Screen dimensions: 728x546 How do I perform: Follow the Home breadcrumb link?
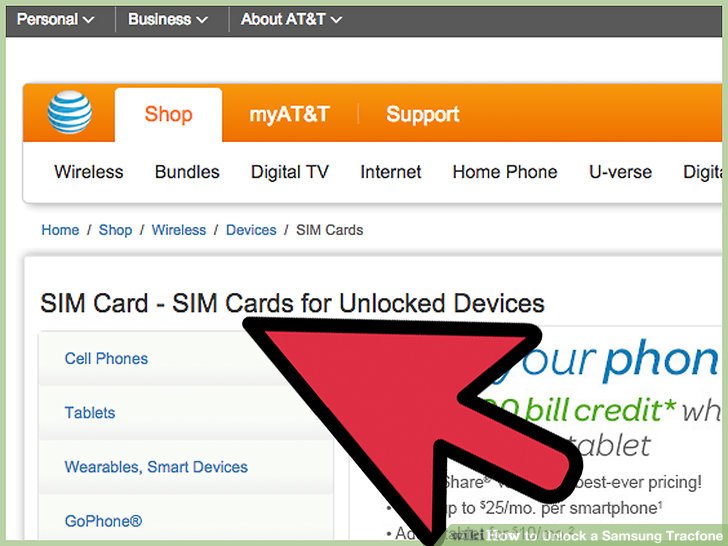pyautogui.click(x=60, y=230)
